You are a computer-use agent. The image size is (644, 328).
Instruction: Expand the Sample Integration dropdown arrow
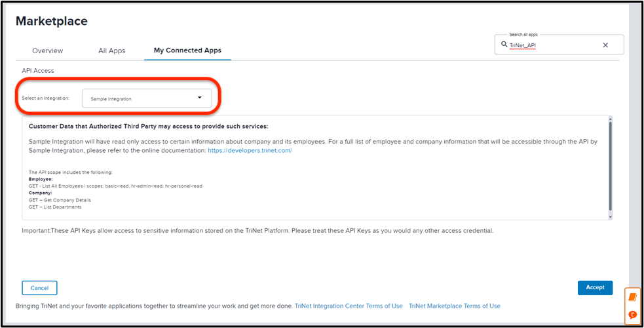click(x=200, y=97)
